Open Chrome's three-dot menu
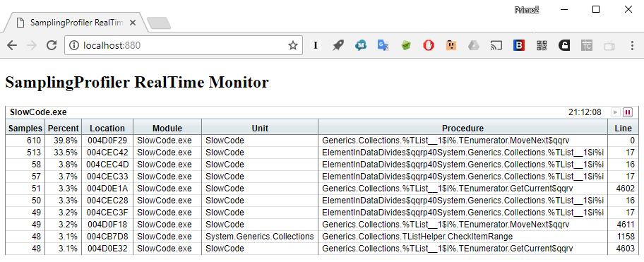 pyautogui.click(x=632, y=45)
